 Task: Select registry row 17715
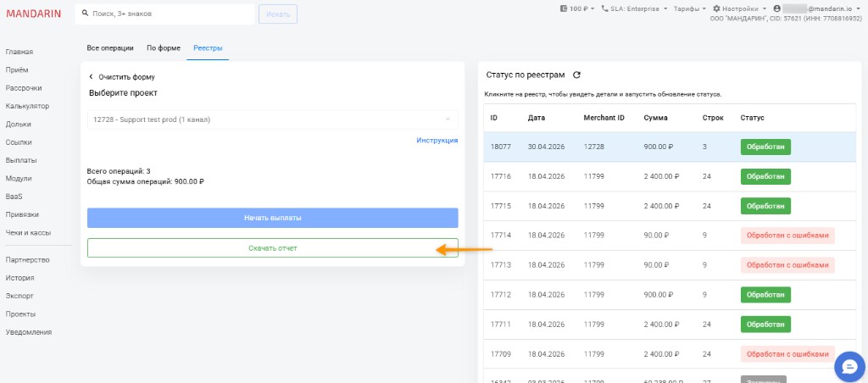(670, 206)
